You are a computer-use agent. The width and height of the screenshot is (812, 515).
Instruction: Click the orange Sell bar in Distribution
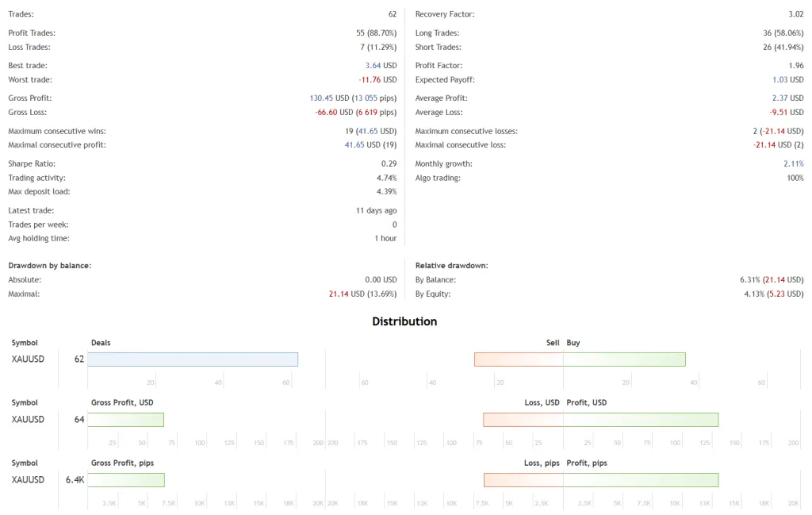tap(519, 359)
